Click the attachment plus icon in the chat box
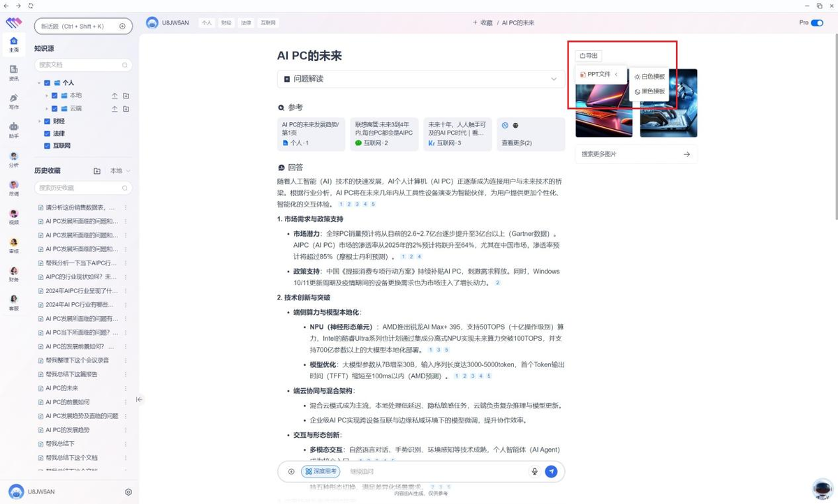The image size is (838, 504). pos(291,472)
